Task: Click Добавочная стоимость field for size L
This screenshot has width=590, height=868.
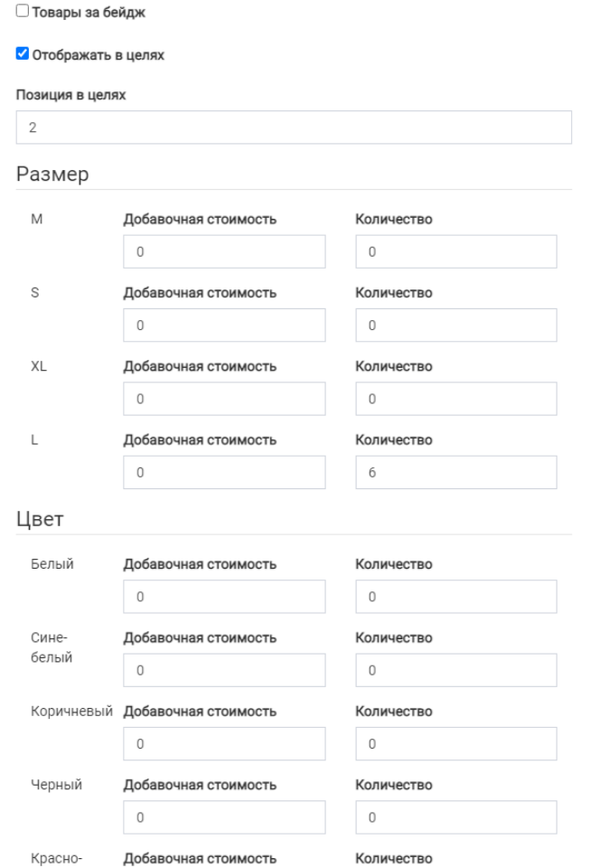Action: [224, 472]
